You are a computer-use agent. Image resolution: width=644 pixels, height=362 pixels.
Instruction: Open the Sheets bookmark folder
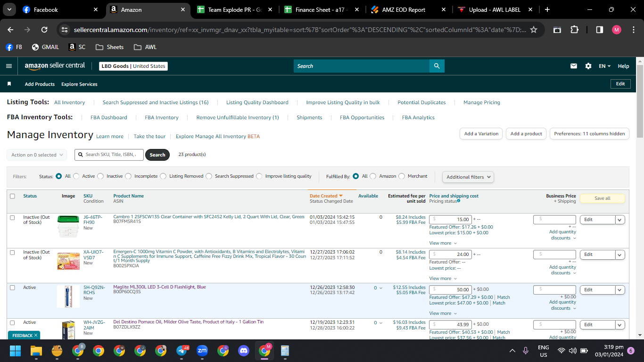coord(109,47)
